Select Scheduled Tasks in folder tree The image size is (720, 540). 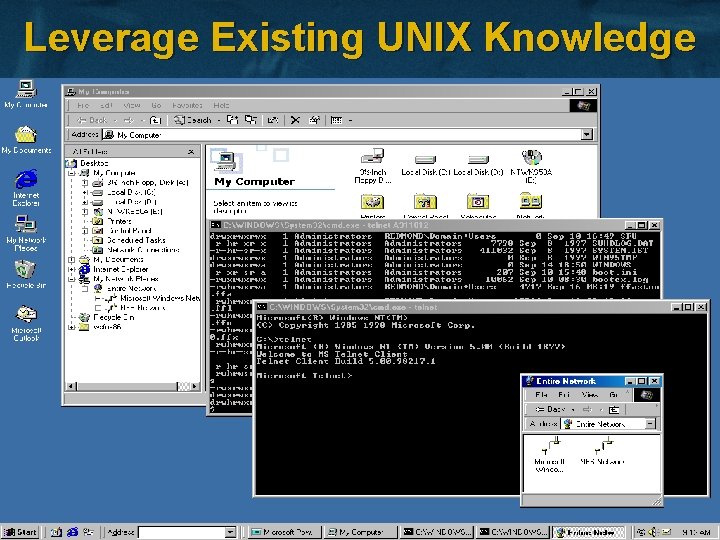coord(136,240)
